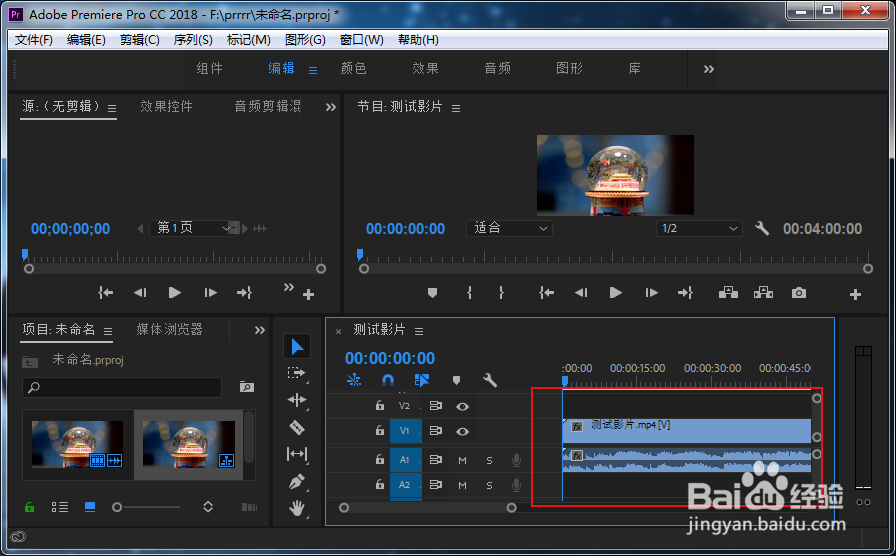The image size is (896, 556).
Task: Expand hidden Source panel tabs
Action: click(x=331, y=107)
